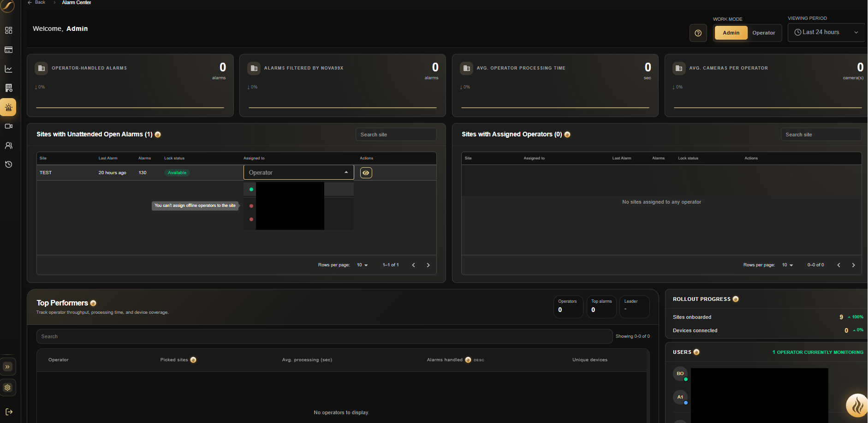
Task: Click the Top alarms stat box
Action: [x=601, y=307]
